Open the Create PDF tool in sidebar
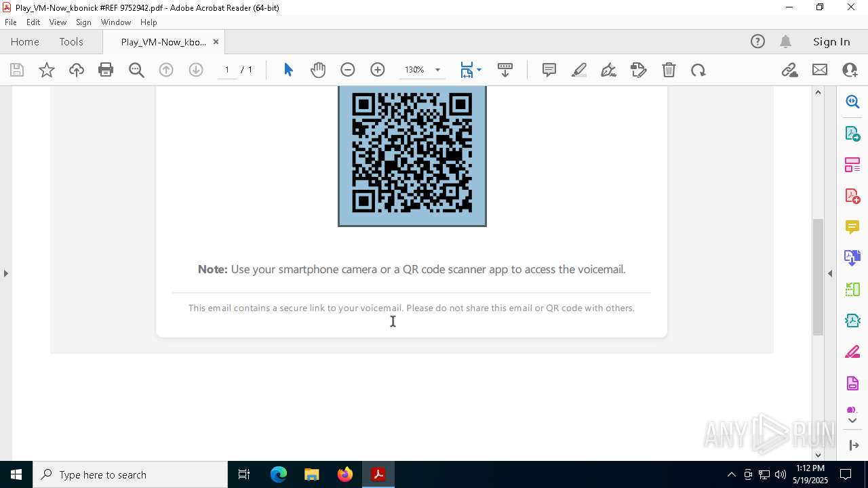868x488 pixels. 852,196
